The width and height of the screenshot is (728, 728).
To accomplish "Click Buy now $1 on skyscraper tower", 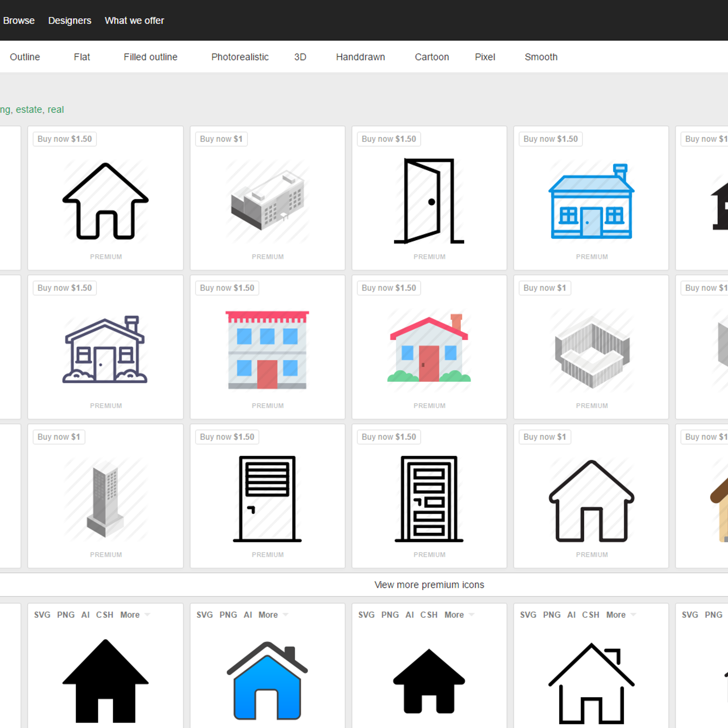I will click(59, 437).
